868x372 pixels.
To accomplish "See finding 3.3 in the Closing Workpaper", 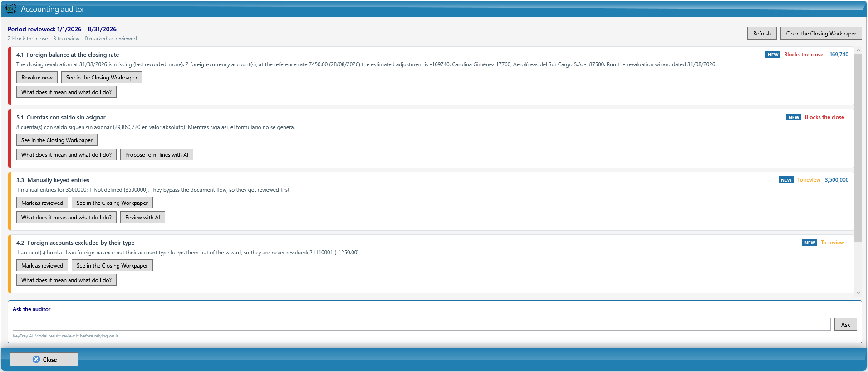I will click(x=112, y=203).
